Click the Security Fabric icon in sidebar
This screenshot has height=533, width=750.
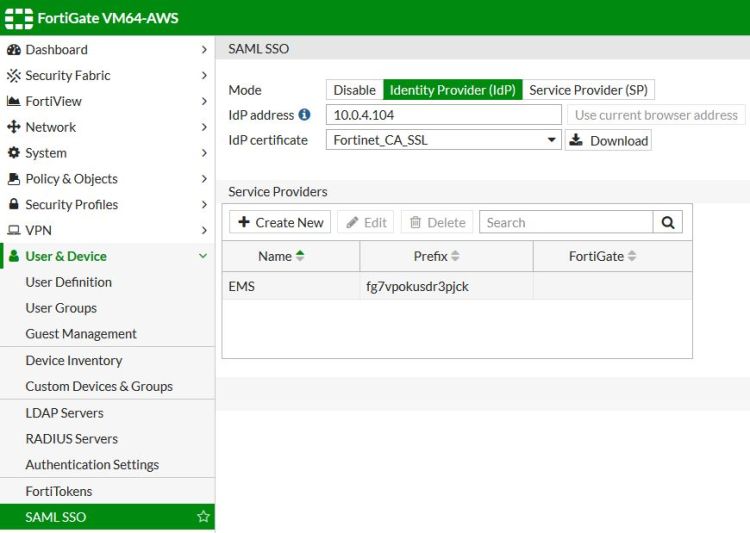(14, 76)
